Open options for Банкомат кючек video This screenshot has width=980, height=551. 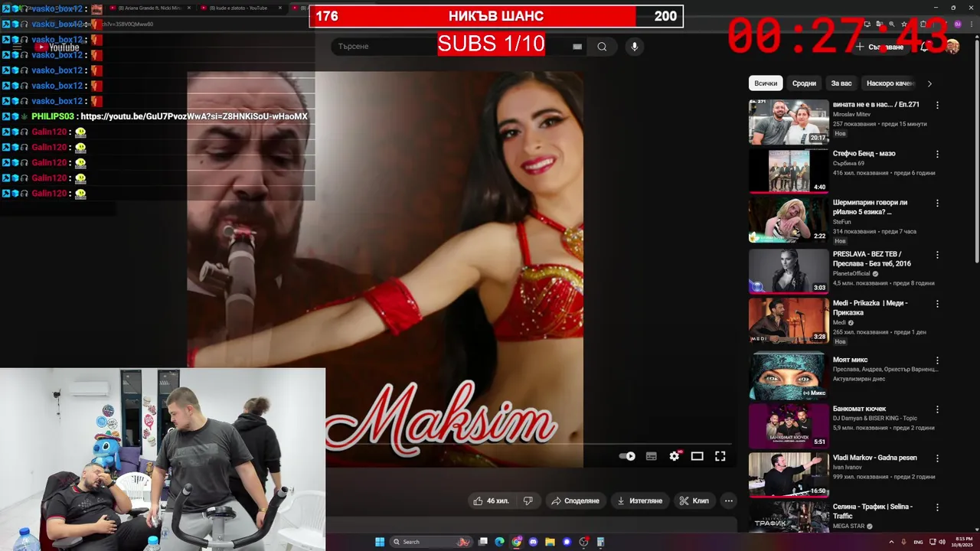pos(937,409)
